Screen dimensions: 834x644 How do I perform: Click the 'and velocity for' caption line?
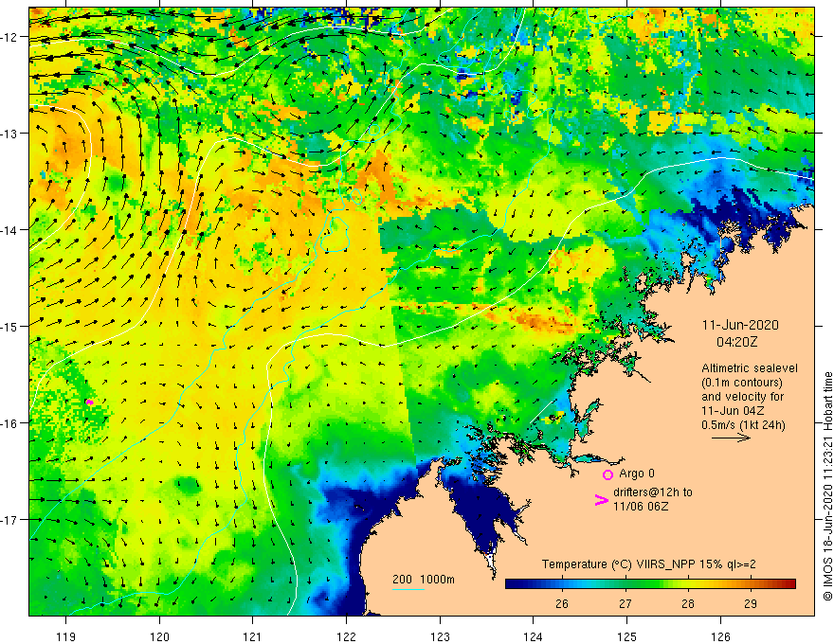(x=742, y=397)
